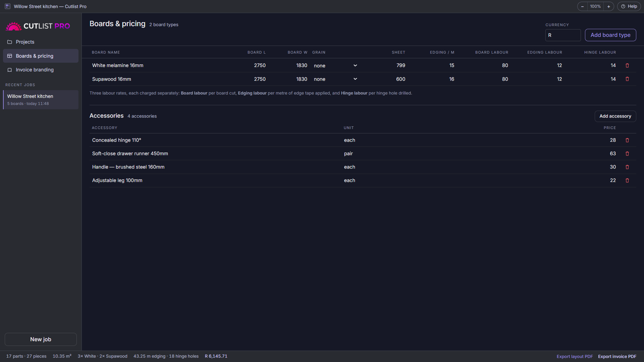Open Help from the title bar
This screenshot has width=644, height=362.
pyautogui.click(x=629, y=6)
